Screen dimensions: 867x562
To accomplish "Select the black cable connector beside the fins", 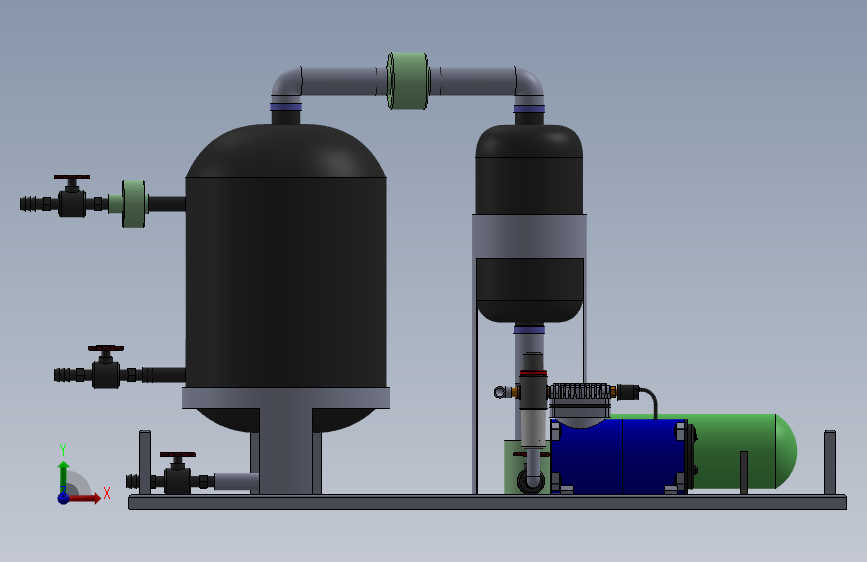I will [x=628, y=392].
